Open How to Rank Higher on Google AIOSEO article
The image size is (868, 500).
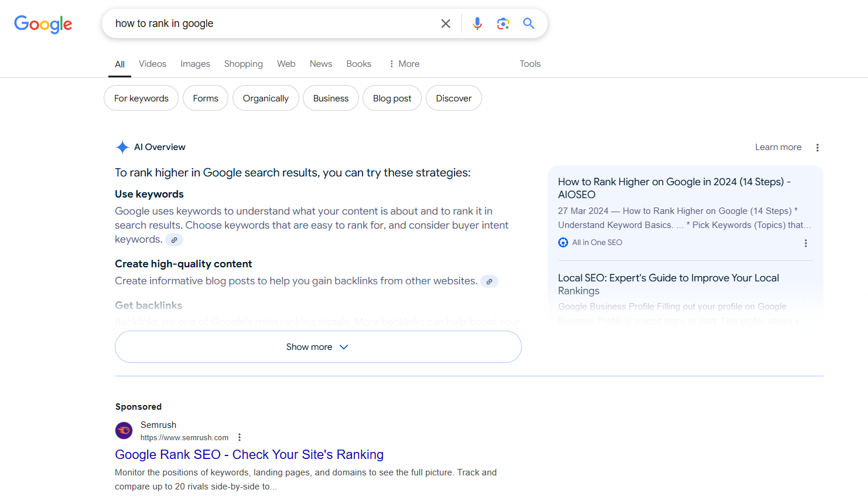(674, 188)
